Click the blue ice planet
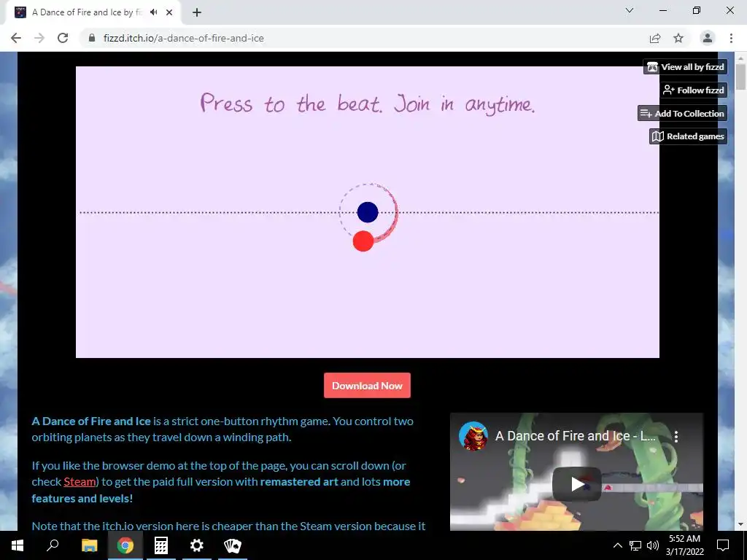The width and height of the screenshot is (747, 560). coord(368,212)
